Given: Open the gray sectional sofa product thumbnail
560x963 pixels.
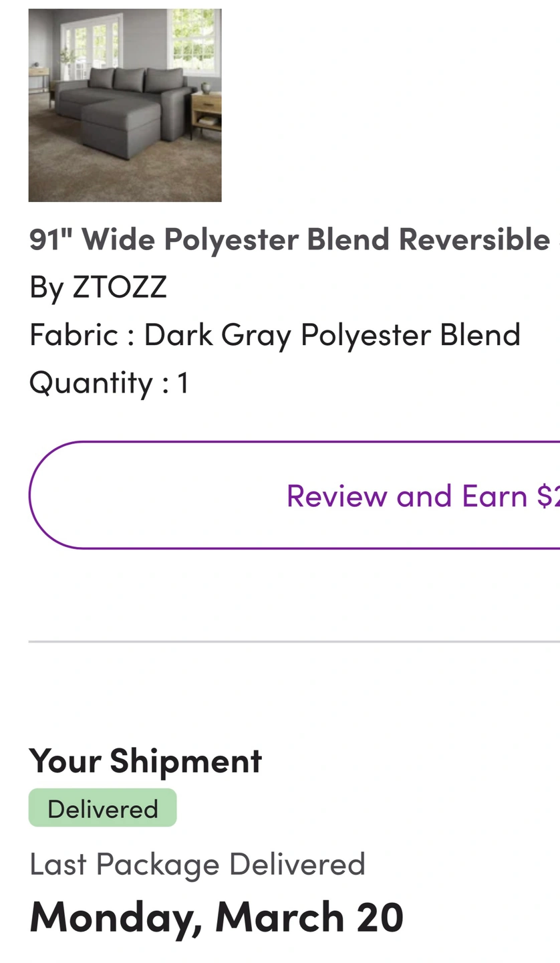Looking at the screenshot, I should point(125,105).
